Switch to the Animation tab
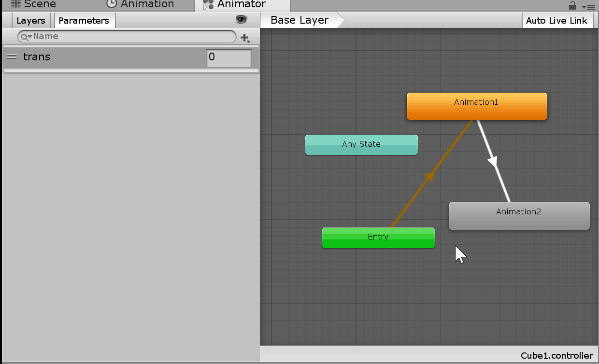The image size is (599, 364). click(x=140, y=5)
